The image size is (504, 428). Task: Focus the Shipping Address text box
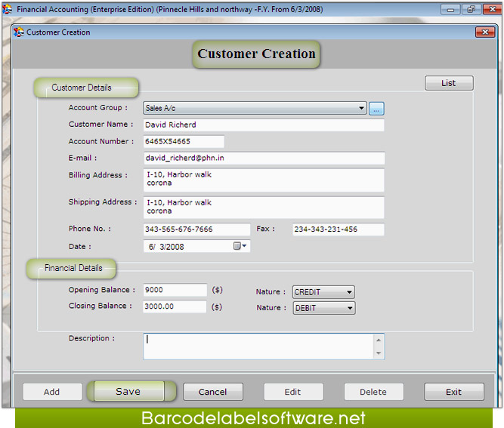pyautogui.click(x=264, y=208)
